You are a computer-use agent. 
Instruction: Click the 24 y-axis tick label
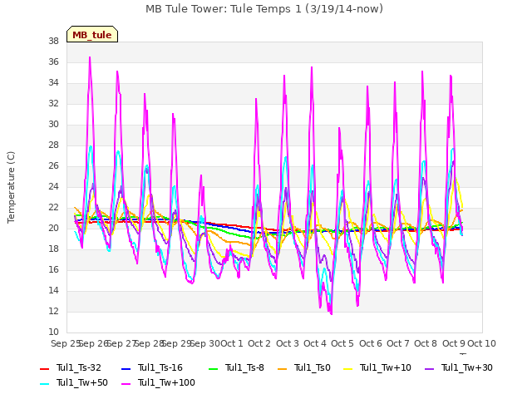tap(53, 186)
